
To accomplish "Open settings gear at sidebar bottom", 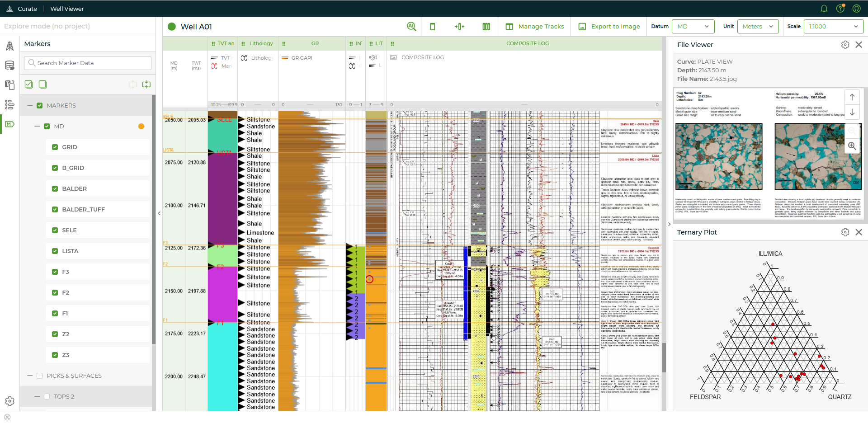I will point(9,401).
